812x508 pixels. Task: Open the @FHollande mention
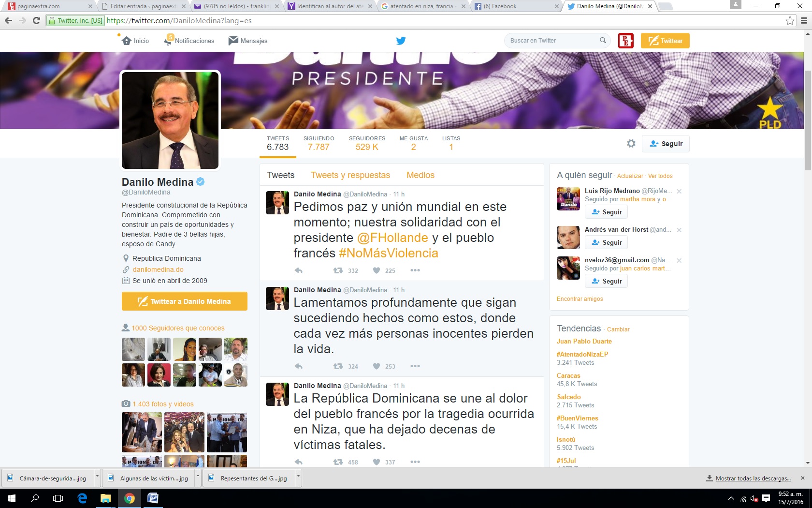392,238
